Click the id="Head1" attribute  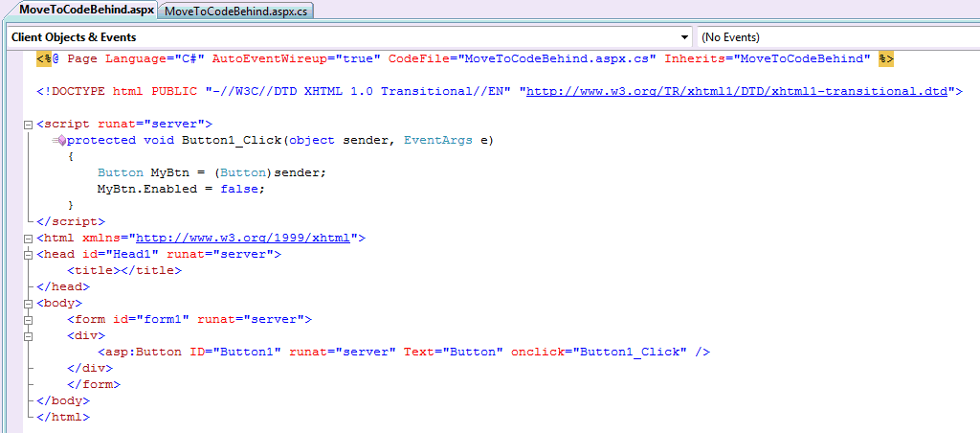(120, 254)
